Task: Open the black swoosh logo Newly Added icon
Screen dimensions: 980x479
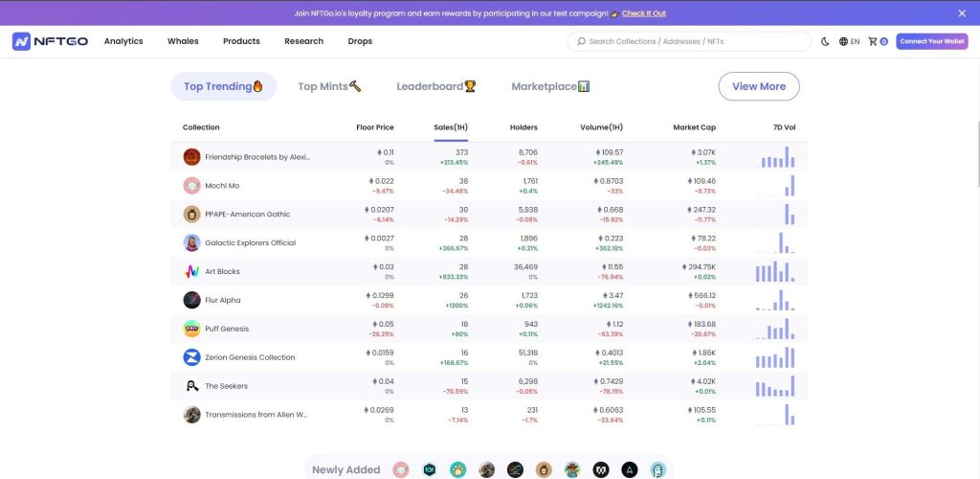Action: click(x=515, y=469)
